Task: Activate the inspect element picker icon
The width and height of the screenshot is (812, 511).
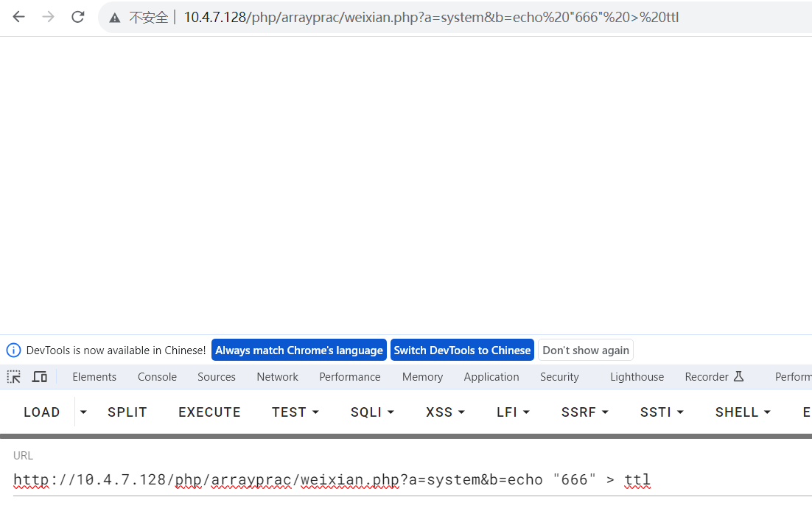Action: (x=14, y=377)
